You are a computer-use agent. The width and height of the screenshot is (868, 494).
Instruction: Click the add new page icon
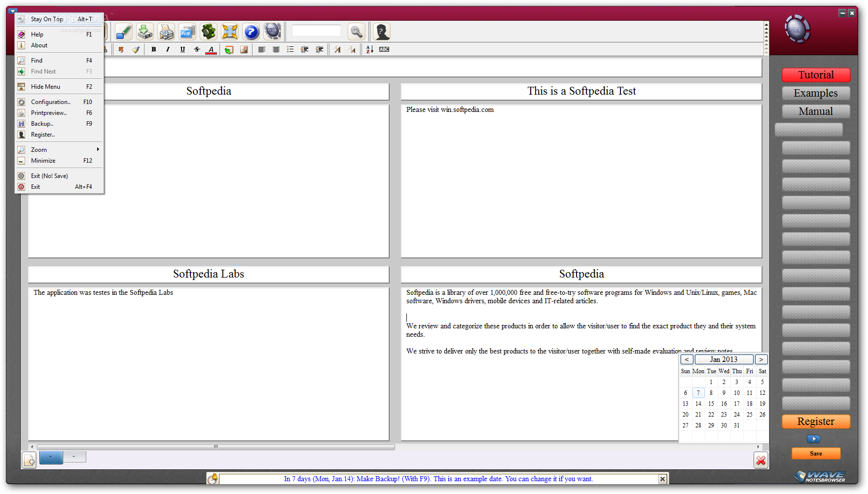pyautogui.click(x=29, y=460)
